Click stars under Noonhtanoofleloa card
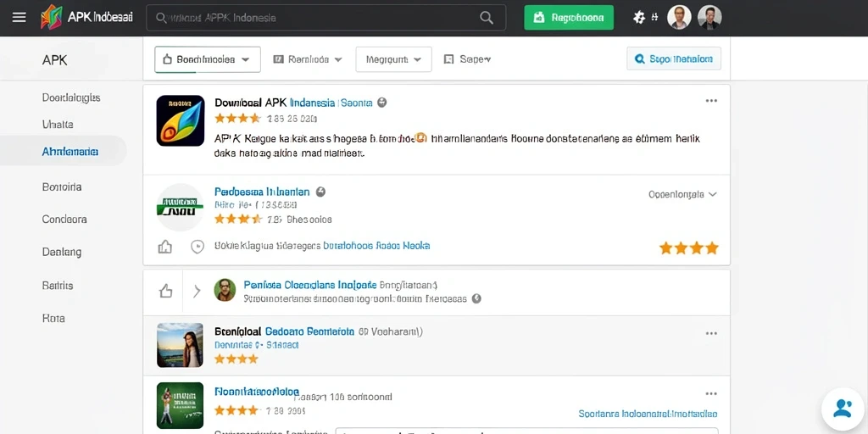The height and width of the screenshot is (434, 868). point(236,410)
